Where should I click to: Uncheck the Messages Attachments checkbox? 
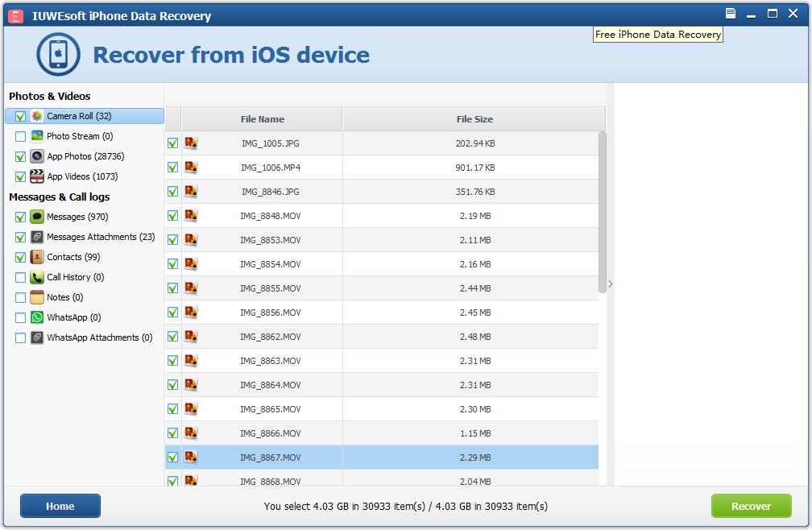pyautogui.click(x=20, y=238)
